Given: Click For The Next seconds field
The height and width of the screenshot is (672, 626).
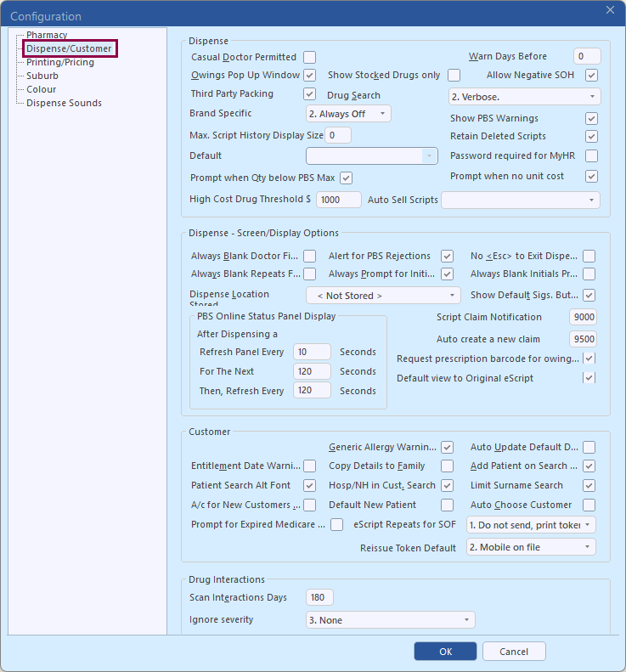Looking at the screenshot, I should 312,371.
